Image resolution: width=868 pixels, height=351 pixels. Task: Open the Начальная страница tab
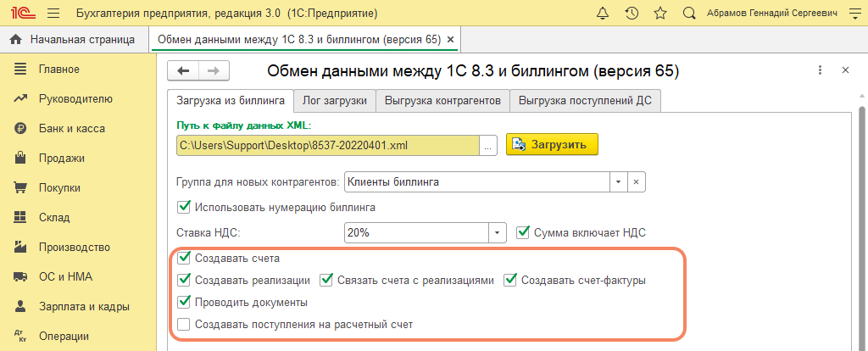pos(75,40)
